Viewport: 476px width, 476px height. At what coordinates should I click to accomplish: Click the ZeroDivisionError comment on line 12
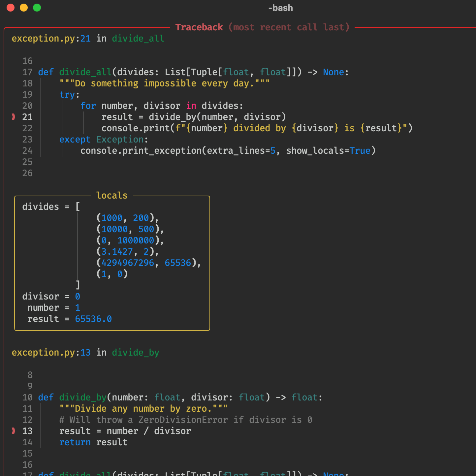[185, 420]
